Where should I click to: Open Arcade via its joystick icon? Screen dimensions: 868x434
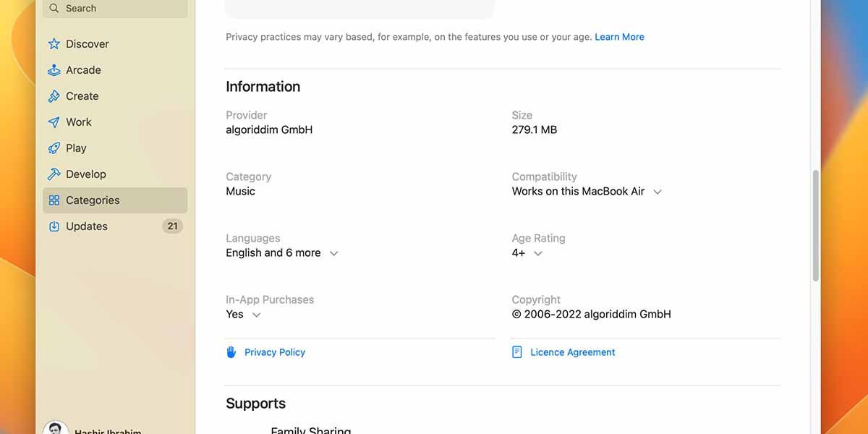[54, 70]
